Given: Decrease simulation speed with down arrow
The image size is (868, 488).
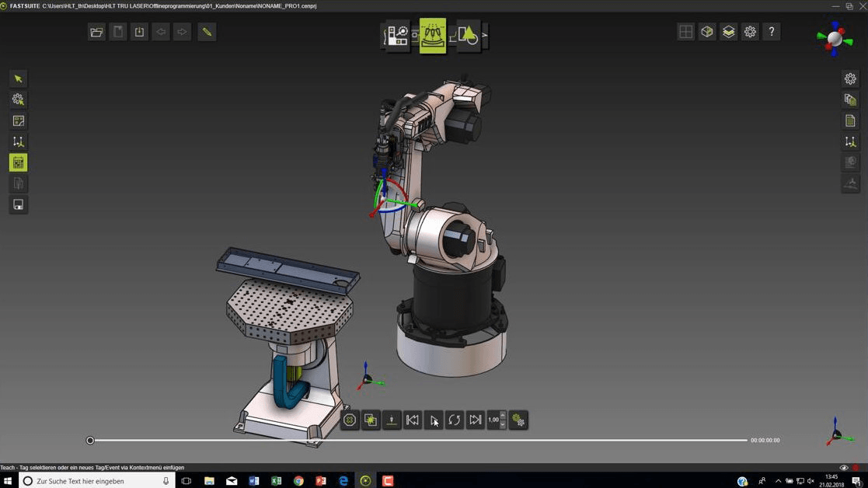Looking at the screenshot, I should (503, 425).
